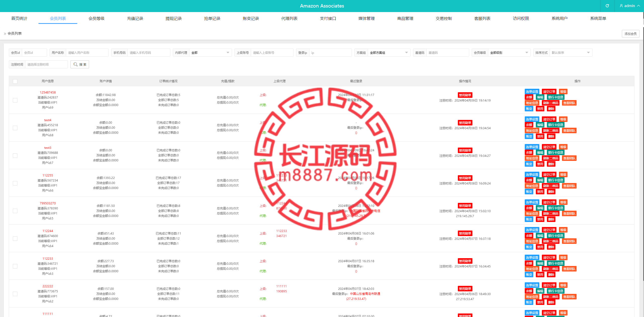Viewport: 644px width, 317px height.
Task: Check the row for user 799503270
Action: tap(15, 211)
